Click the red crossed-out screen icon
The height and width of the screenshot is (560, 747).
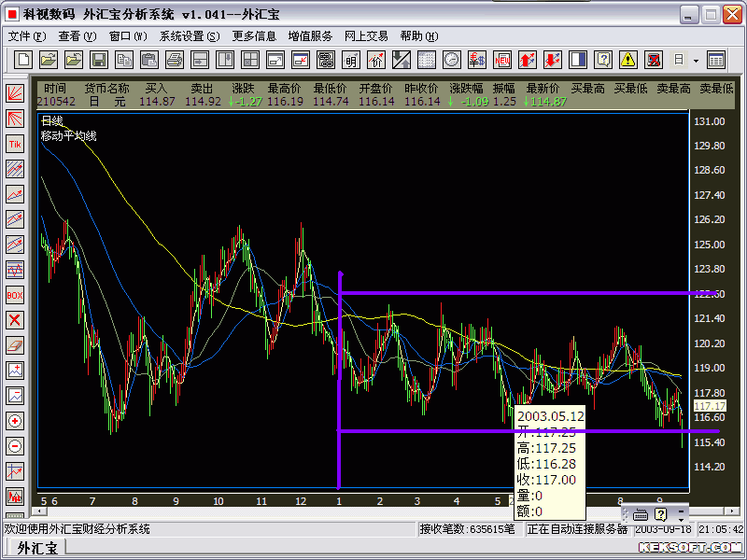coord(654,60)
